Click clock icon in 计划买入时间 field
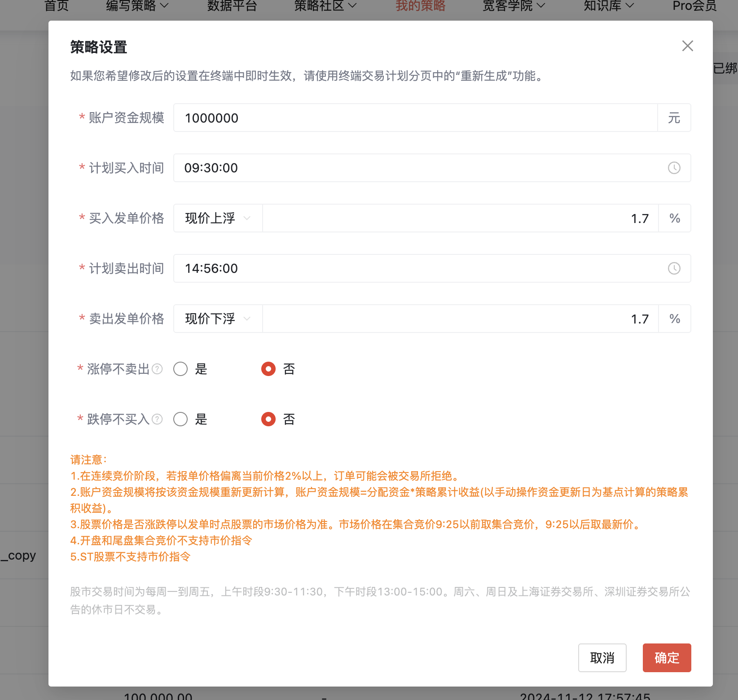The height and width of the screenshot is (700, 738). pyautogui.click(x=674, y=168)
